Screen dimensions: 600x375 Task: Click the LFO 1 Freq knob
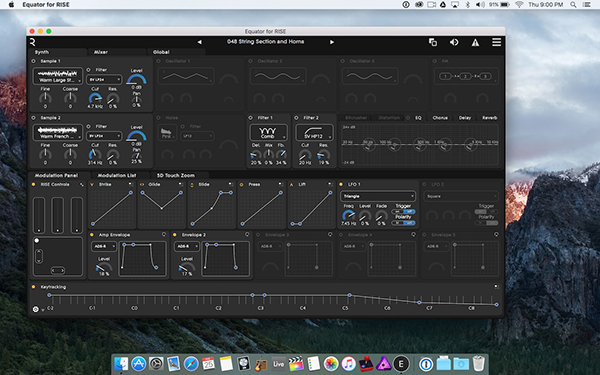[348, 216]
